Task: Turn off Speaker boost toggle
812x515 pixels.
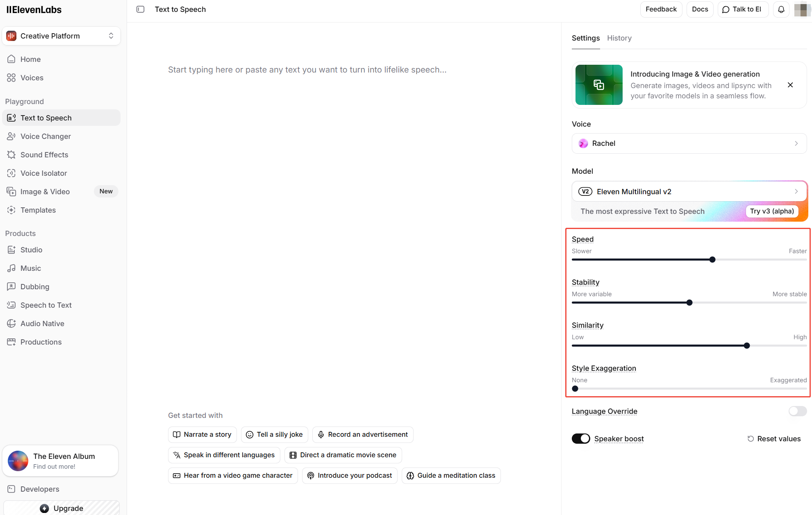Action: coord(581,439)
